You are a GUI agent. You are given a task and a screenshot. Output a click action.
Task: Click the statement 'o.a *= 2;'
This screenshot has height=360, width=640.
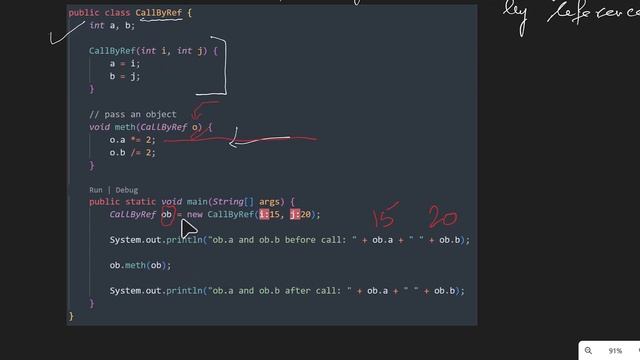(133, 140)
